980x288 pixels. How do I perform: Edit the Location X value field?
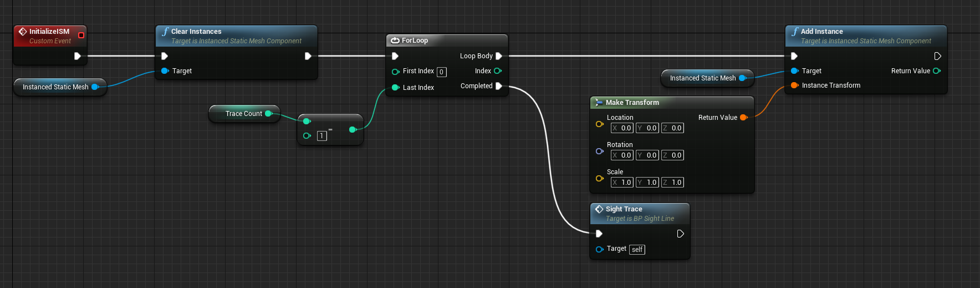[622, 128]
